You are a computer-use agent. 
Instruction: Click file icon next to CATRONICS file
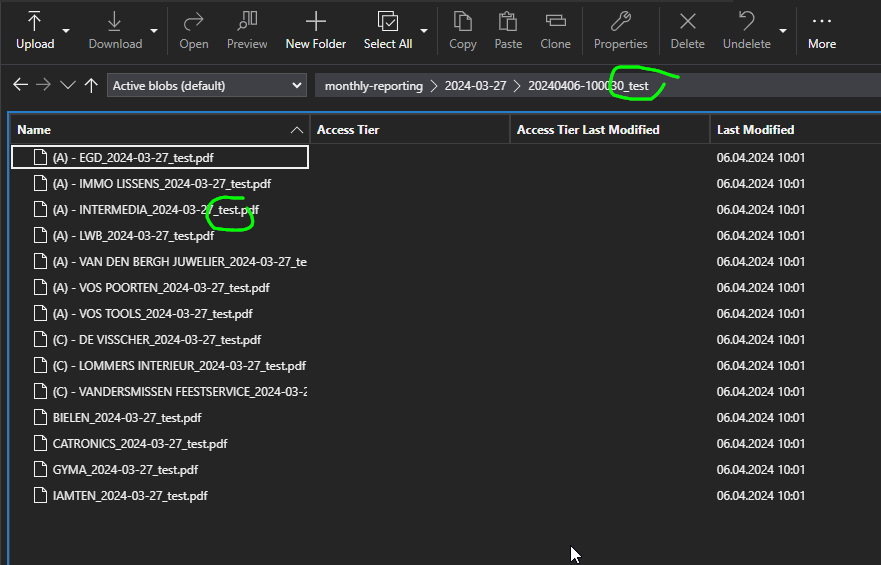[40, 443]
